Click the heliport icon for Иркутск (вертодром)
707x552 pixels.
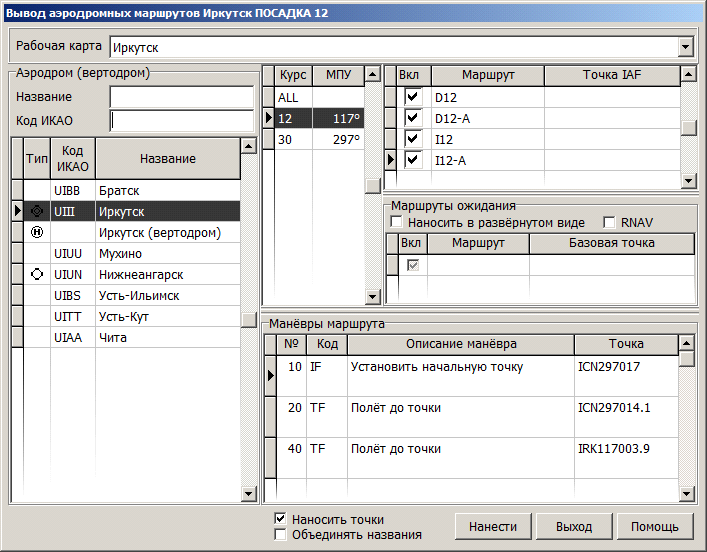pos(37,232)
